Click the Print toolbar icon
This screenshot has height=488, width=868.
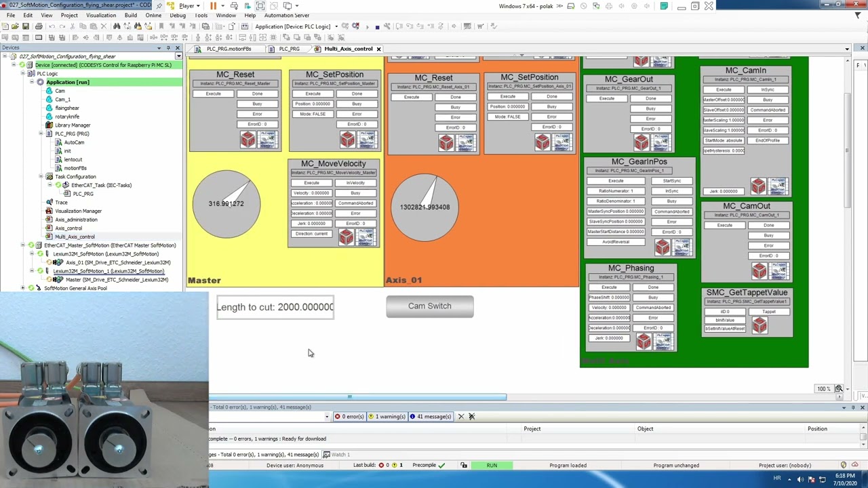point(39,26)
